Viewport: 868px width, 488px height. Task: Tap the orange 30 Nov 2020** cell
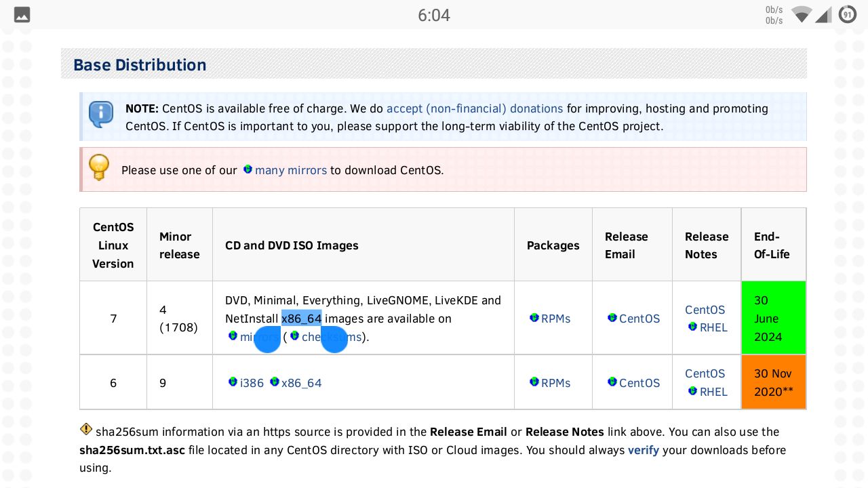click(x=774, y=382)
